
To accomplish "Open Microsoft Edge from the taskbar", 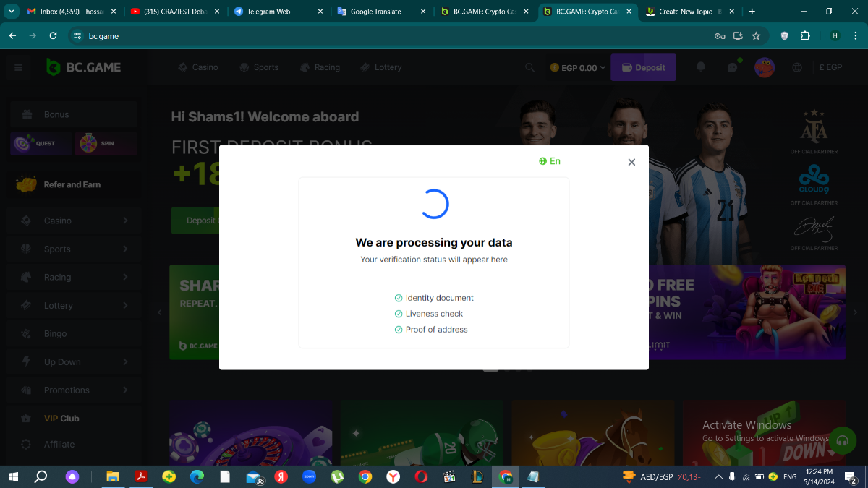I will [x=197, y=476].
